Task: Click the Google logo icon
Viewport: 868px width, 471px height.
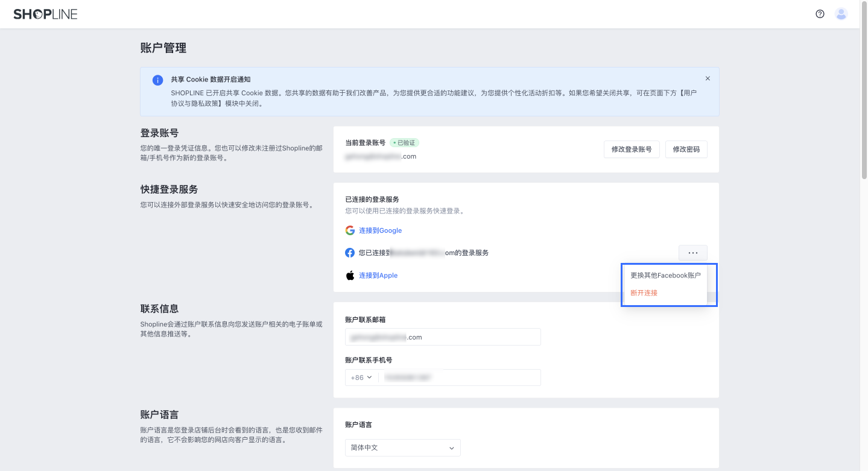Action: click(350, 230)
